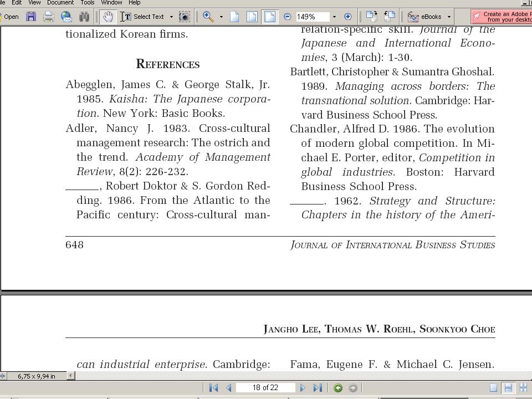Click the zoom in plus button
Screen dimensions: 532x399
348,17
